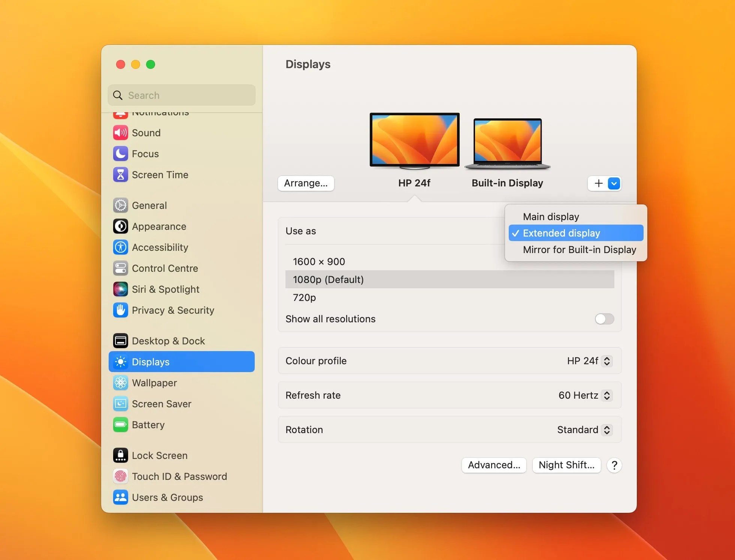
Task: Select the Focus moon icon in sidebar
Action: pyautogui.click(x=121, y=153)
